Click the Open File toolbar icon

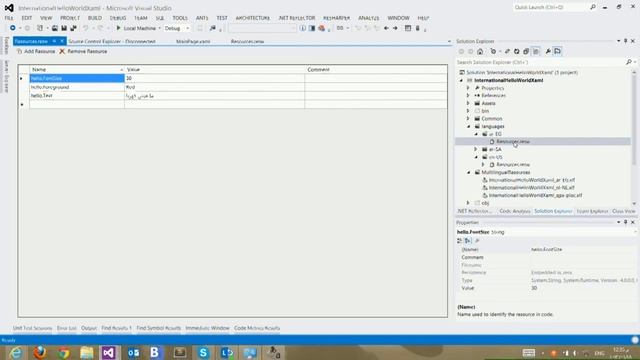pyautogui.click(x=55, y=28)
